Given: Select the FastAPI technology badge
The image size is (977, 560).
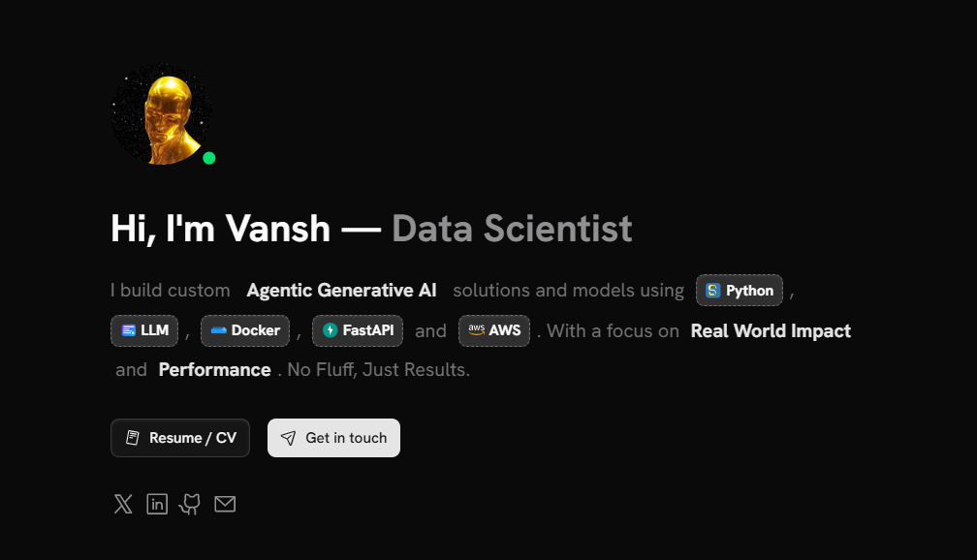Looking at the screenshot, I should 357,330.
